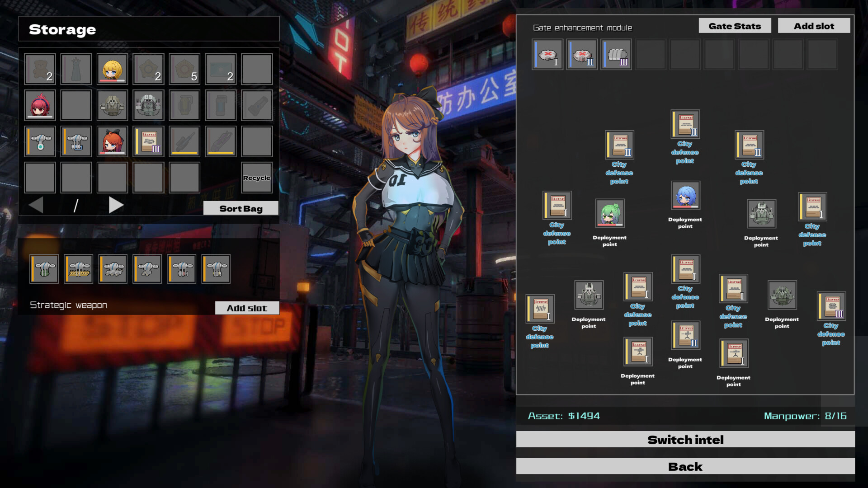Select the blue-haired unit on the deployment point
The width and height of the screenshot is (868, 488).
(x=685, y=195)
